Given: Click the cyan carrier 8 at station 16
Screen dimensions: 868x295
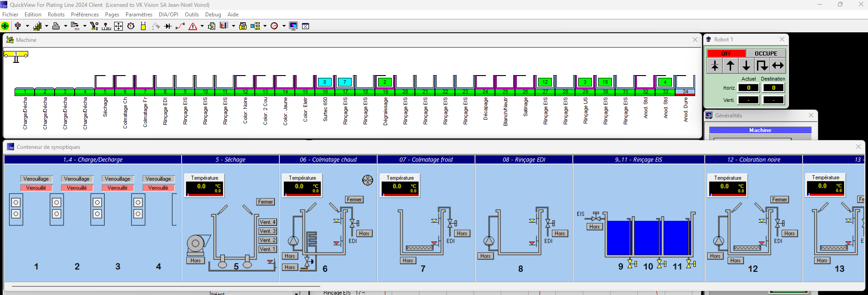Looking at the screenshot, I should pyautogui.click(x=325, y=82).
